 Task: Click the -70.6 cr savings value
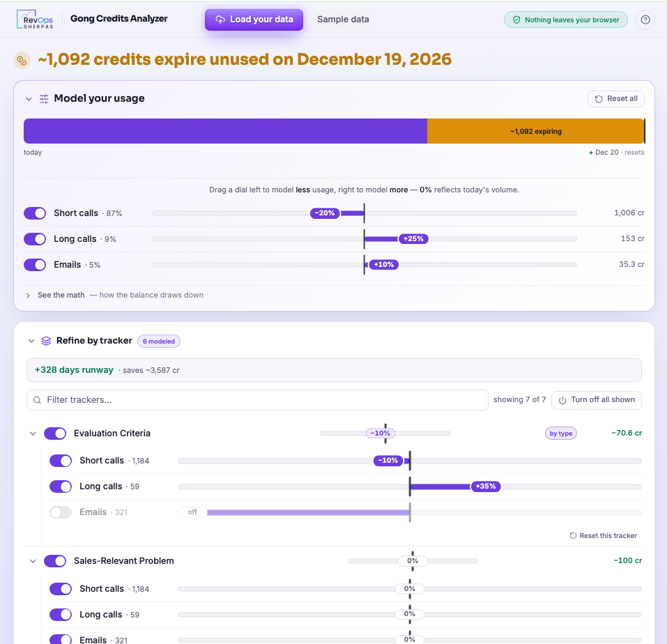point(626,433)
